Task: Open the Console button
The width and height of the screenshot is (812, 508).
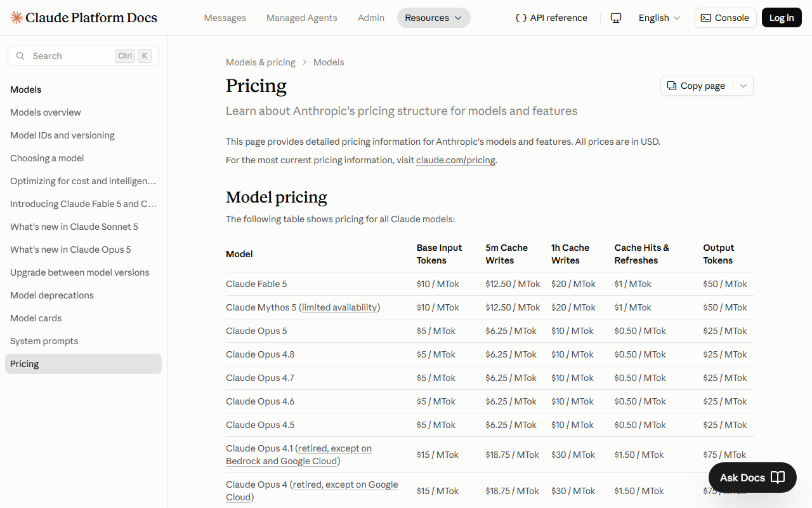Action: 726,18
